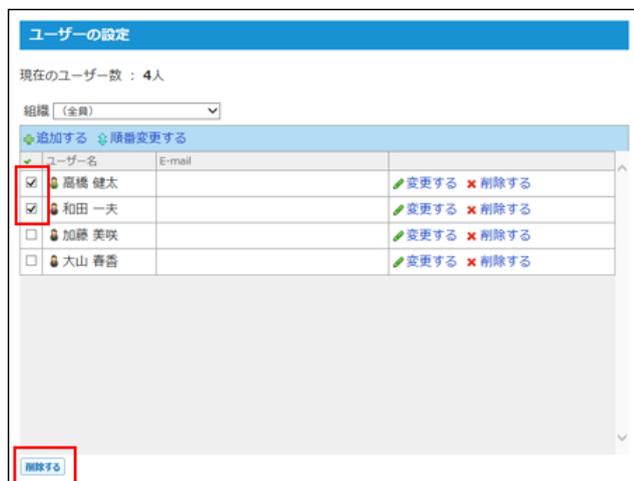
Task: Click the name 和田 一夫
Action: pos(90,209)
